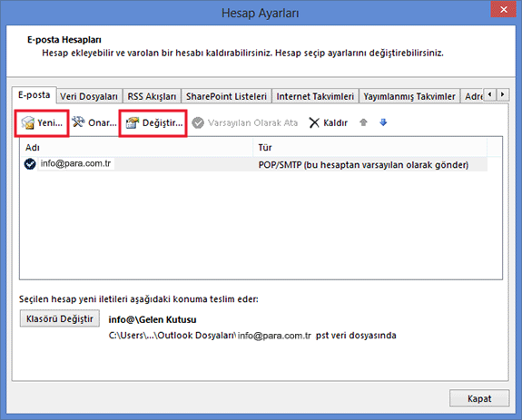Screen dimensions: 522x420
Task: Open Değiştir... to change account settings
Action: 154,122
